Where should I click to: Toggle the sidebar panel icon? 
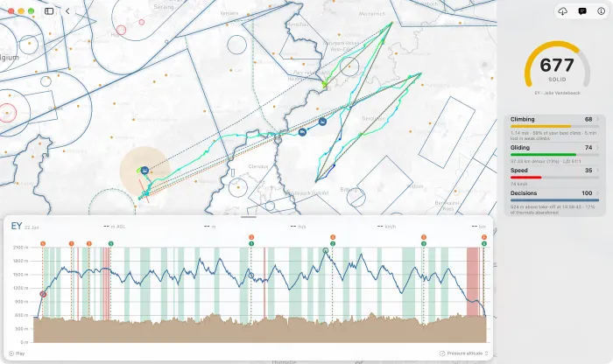point(49,10)
